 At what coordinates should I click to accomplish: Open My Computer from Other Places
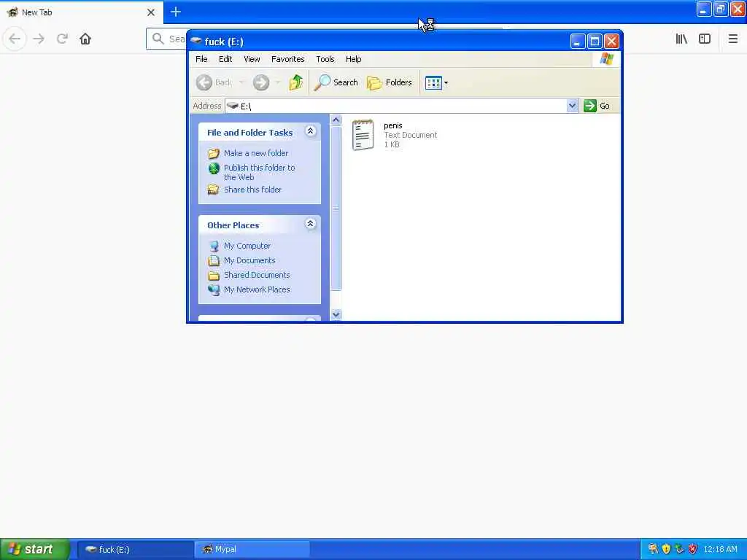247,246
